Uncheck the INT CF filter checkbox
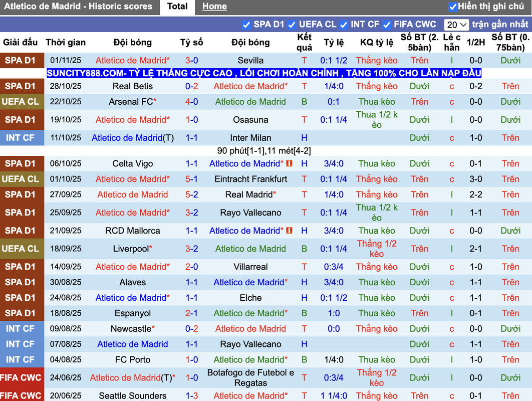Screen dimensions: 532x401 (343, 25)
